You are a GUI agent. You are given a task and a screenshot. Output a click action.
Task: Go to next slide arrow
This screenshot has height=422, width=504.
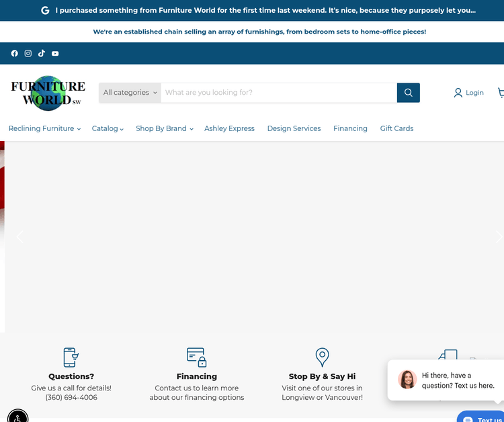(x=499, y=237)
